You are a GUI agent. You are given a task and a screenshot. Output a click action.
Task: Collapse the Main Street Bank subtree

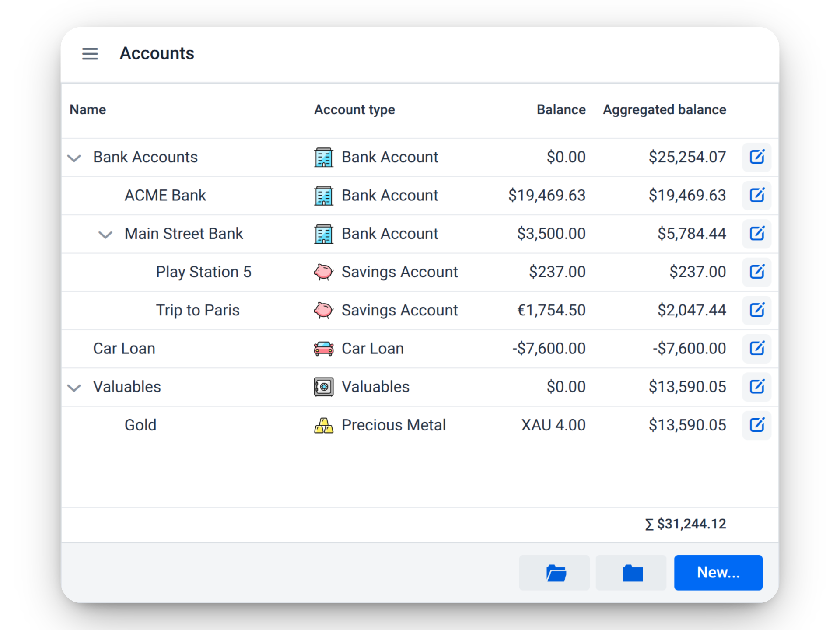click(105, 235)
